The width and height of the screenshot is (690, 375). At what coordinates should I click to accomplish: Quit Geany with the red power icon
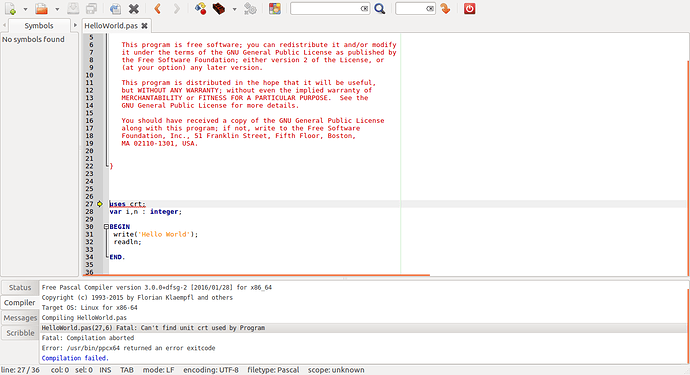[470, 9]
